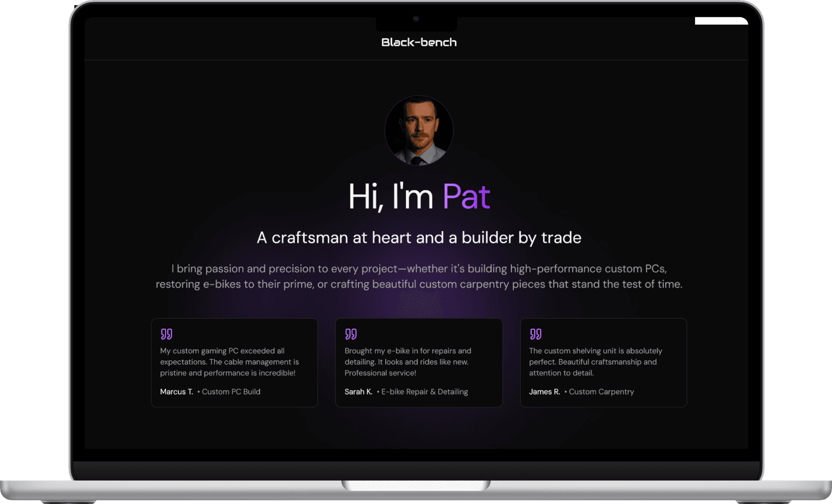Click the gaming PC testimonial text
Image resolution: width=832 pixels, height=504 pixels.
(x=229, y=362)
